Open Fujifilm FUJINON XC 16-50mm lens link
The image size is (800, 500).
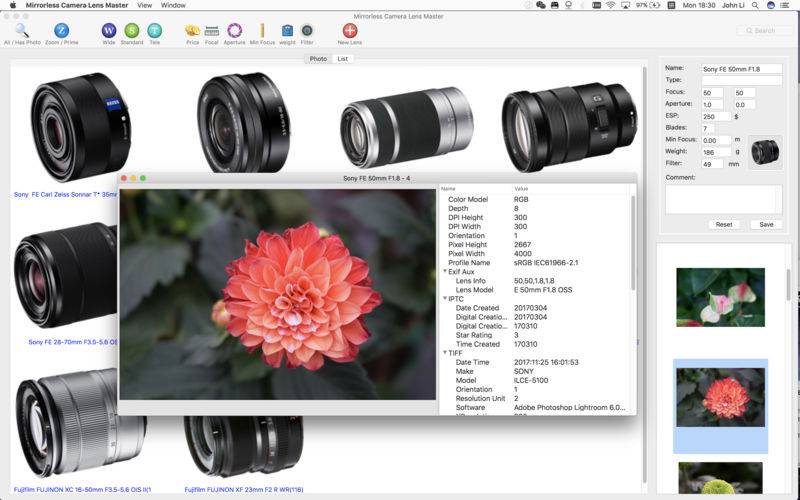click(x=82, y=490)
